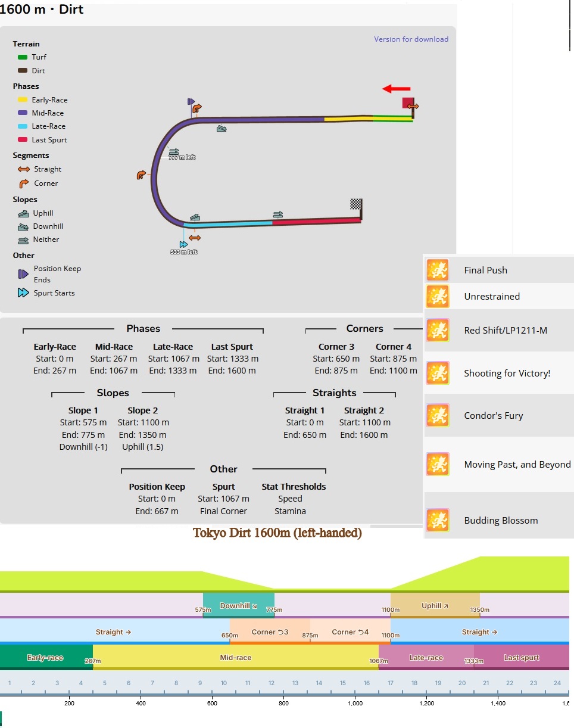Select the Late-race block in the chart
The height and width of the screenshot is (728, 574).
point(426,657)
